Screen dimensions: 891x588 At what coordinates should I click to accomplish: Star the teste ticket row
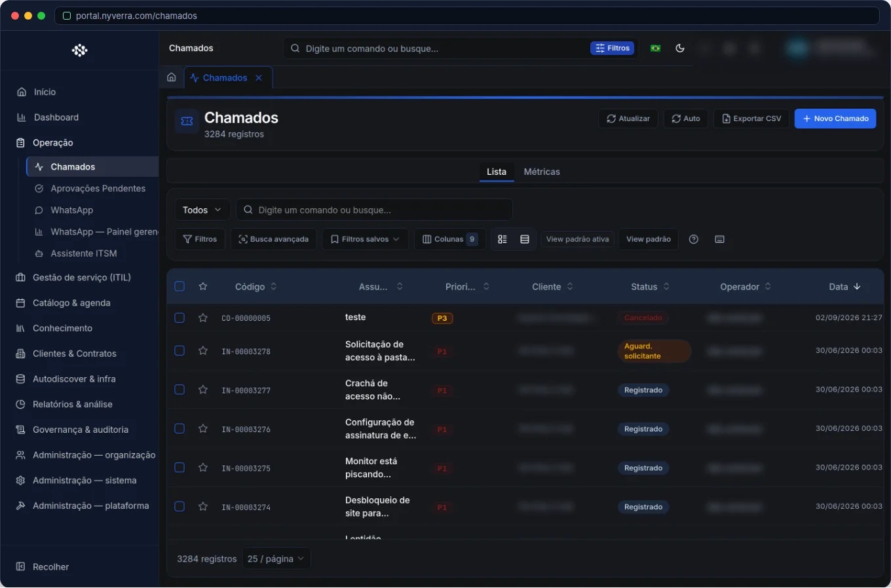[x=203, y=318]
